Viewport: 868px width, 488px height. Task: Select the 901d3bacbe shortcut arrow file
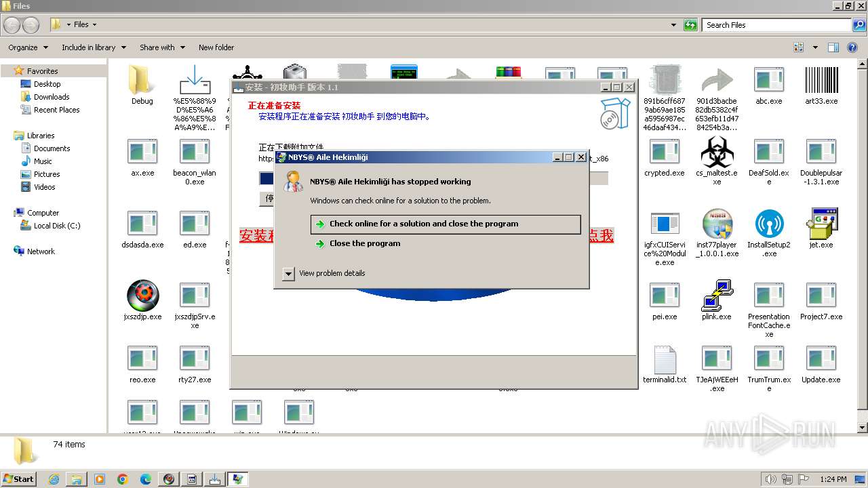coord(717,80)
